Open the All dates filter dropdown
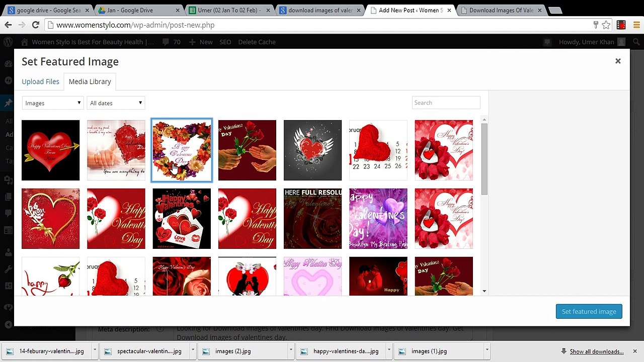644x362 pixels. 116,103
